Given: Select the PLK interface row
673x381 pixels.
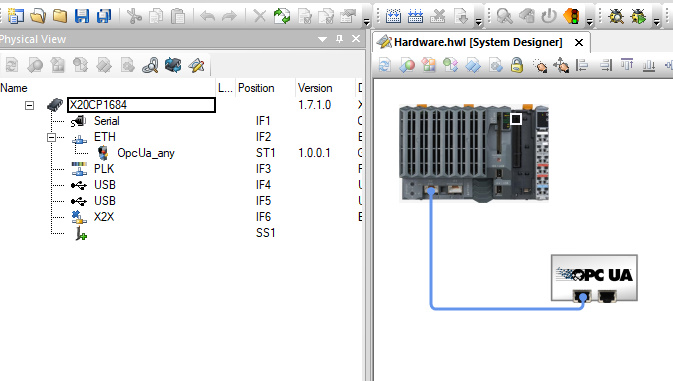Looking at the screenshot, I should point(180,169).
